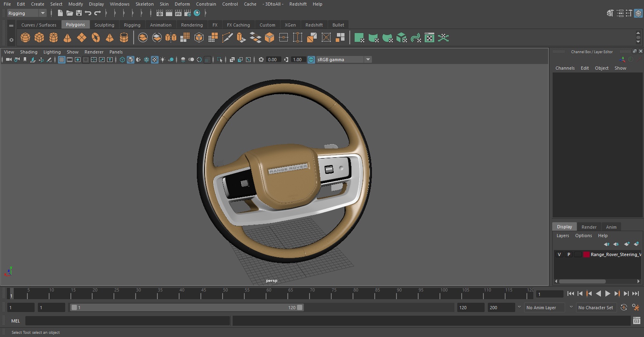Switch to the Render layer tab
This screenshot has width=644, height=337.
589,227
